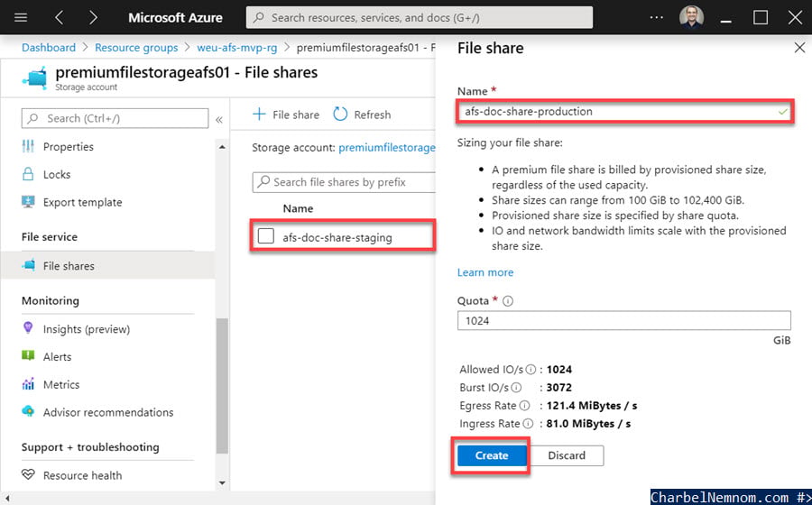Tick the afs-doc-share-staging checkbox

pyautogui.click(x=265, y=236)
